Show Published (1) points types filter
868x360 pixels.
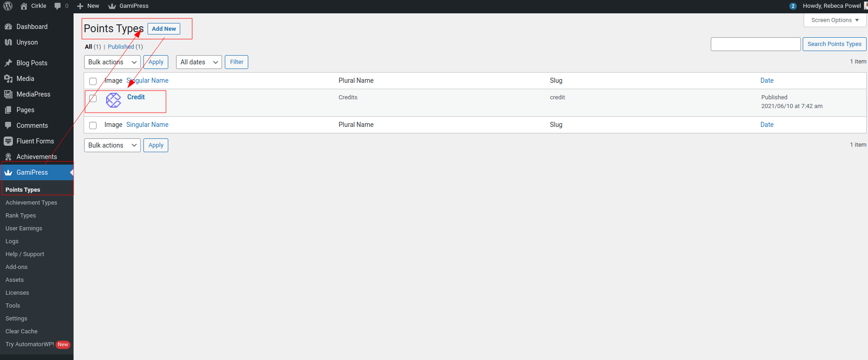click(x=126, y=46)
